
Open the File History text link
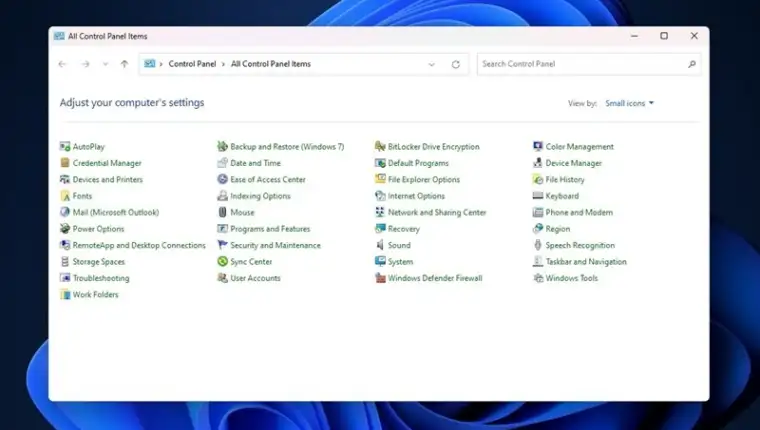click(565, 180)
